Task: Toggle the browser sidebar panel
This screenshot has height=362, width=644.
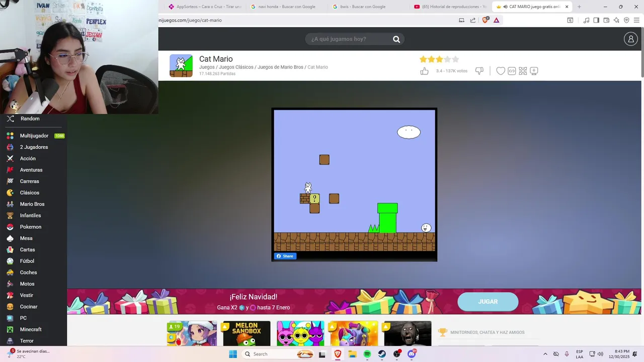Action: point(596,20)
